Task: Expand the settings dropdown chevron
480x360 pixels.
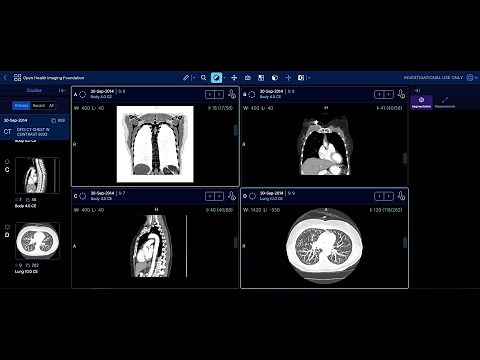Action: tap(476, 77)
